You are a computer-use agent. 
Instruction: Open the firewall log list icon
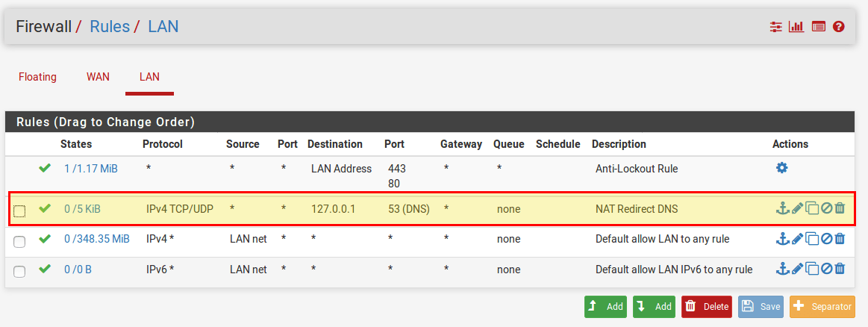point(819,27)
